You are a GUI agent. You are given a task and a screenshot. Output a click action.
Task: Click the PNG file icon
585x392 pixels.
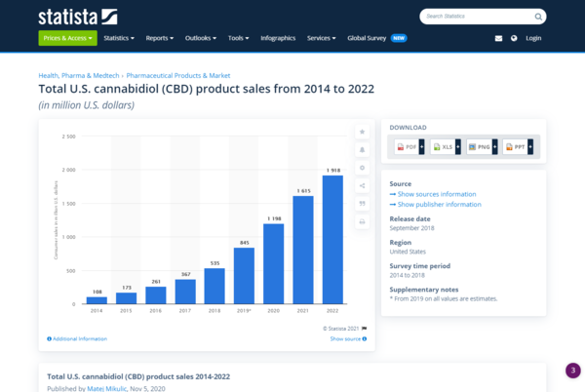[472, 147]
